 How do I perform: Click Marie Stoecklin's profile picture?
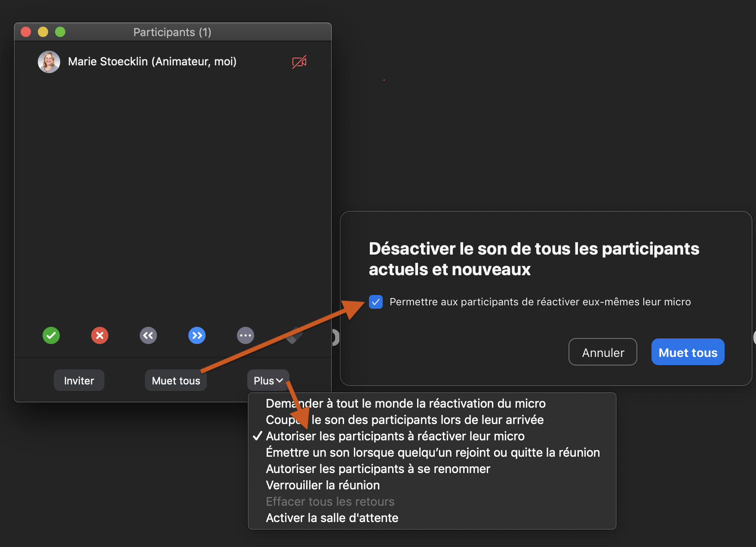(x=49, y=62)
